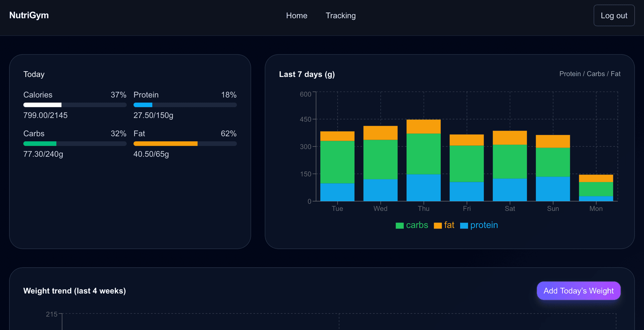
Task: Switch to the Tracking page
Action: pos(340,15)
